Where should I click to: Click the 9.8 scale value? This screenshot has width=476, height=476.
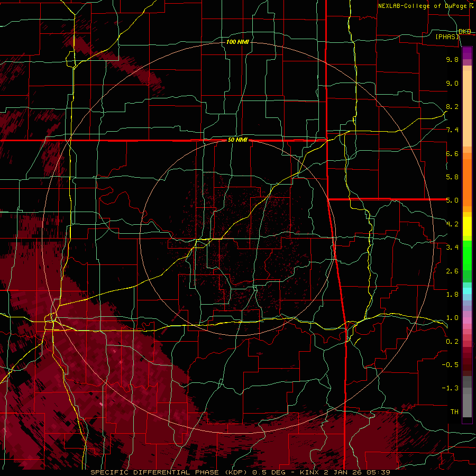coord(452,59)
